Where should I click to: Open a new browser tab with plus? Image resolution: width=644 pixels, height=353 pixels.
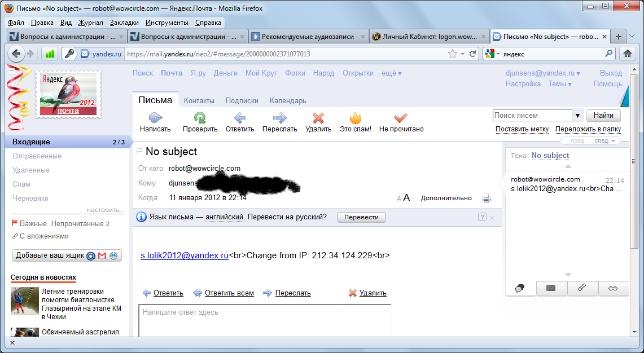[x=619, y=37]
